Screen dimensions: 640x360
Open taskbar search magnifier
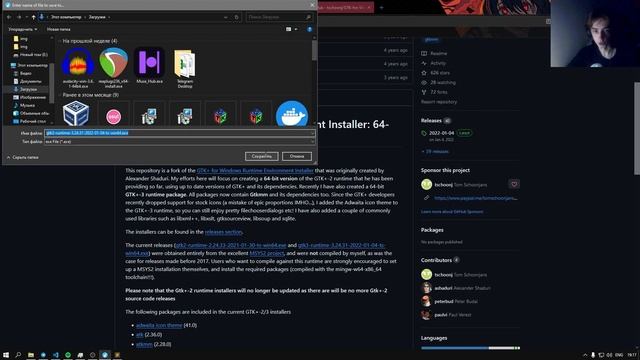point(18,355)
